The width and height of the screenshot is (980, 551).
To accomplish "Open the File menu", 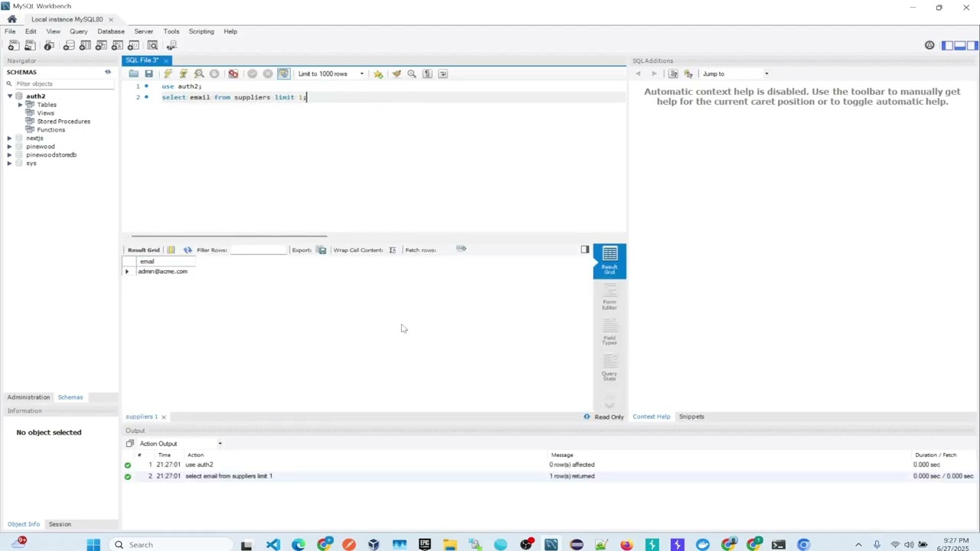I will (10, 31).
